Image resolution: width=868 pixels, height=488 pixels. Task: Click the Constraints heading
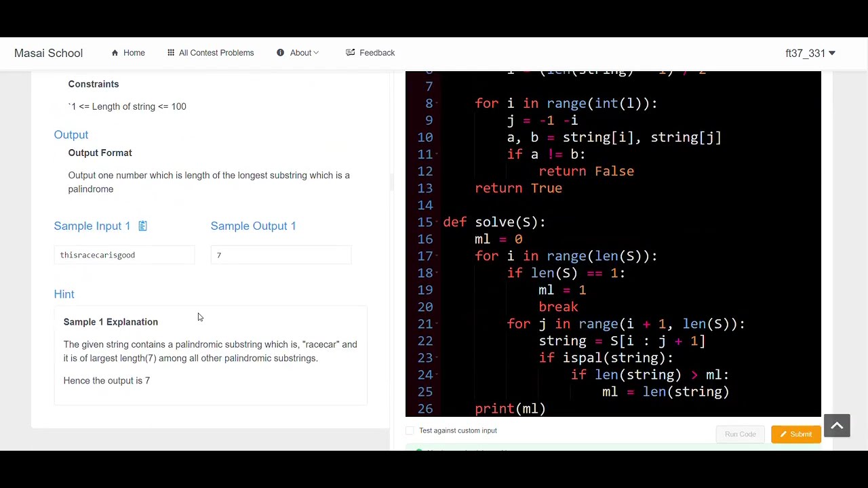tap(93, 84)
